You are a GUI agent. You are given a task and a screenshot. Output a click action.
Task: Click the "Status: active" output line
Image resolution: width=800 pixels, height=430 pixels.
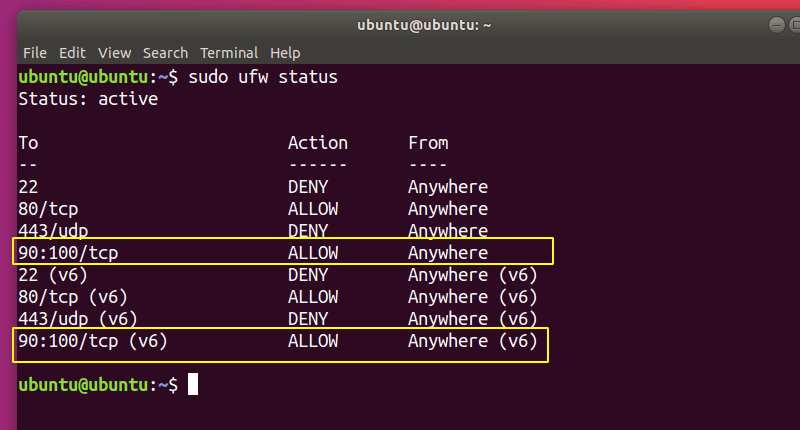click(88, 99)
